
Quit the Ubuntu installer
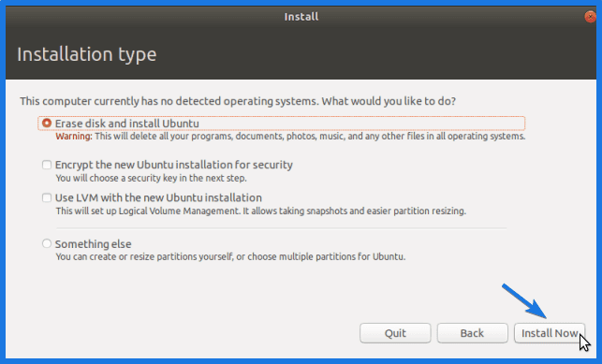coord(395,333)
